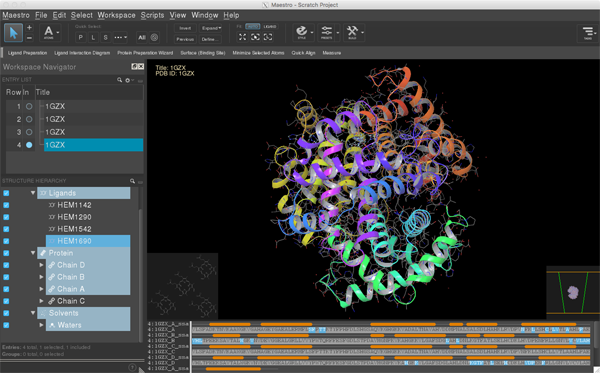600x373 pixels.
Task: Collapse the Ligands group
Action: point(33,193)
